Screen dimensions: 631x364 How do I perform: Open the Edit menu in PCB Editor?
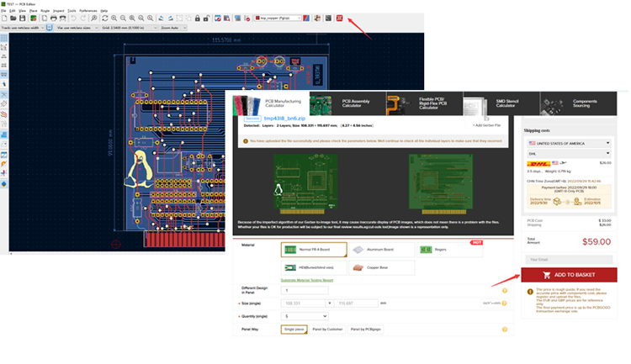(12, 11)
